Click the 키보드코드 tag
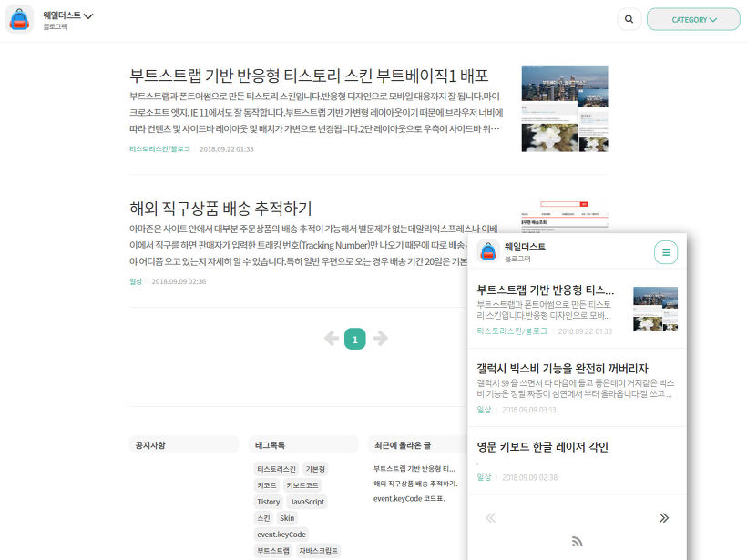The image size is (747, 560). pyautogui.click(x=302, y=485)
